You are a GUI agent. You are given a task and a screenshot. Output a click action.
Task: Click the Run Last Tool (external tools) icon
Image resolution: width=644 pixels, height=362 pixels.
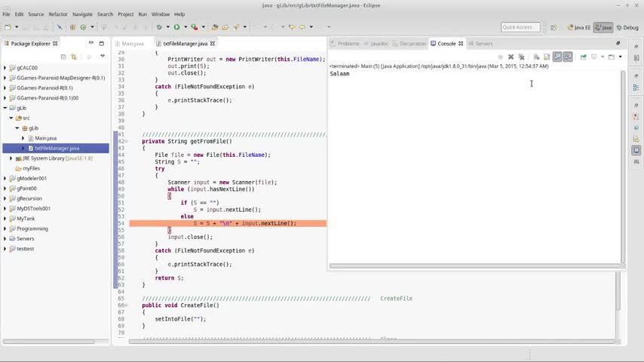click(x=195, y=27)
